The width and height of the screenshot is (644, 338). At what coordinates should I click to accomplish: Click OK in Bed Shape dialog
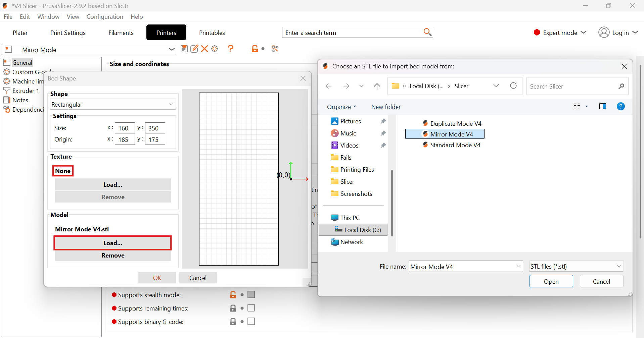point(157,278)
